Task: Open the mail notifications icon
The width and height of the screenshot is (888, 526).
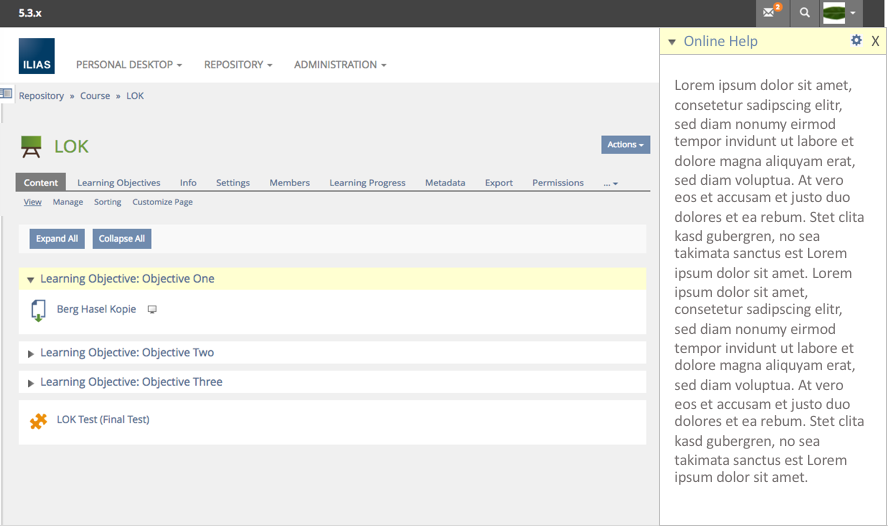Action: pyautogui.click(x=770, y=13)
